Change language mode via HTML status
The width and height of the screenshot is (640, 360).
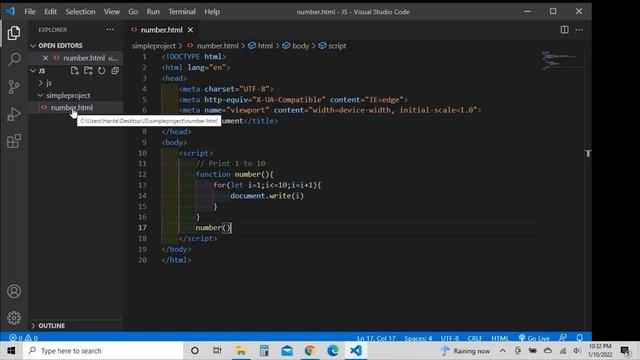click(500, 338)
